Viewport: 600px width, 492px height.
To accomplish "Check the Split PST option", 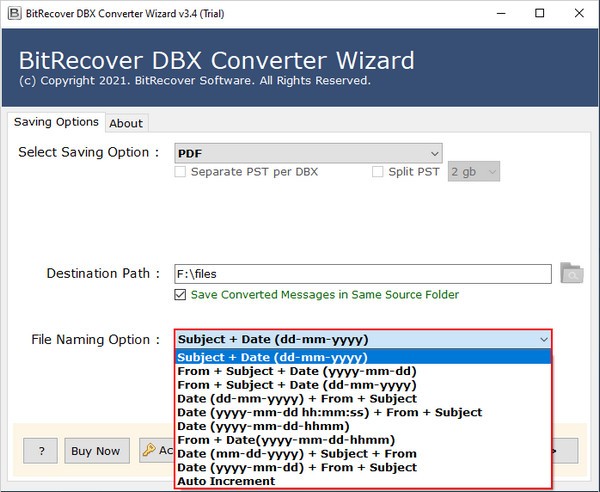I will point(377,171).
